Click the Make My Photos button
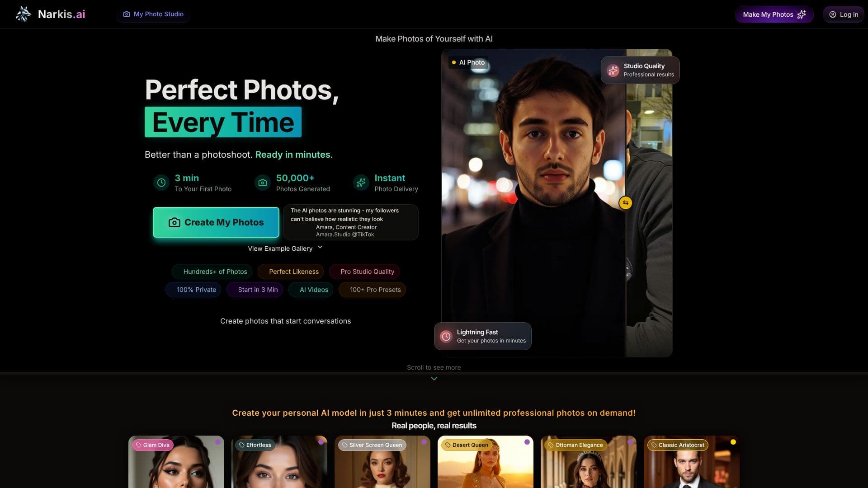The image size is (868, 488). (x=774, y=14)
